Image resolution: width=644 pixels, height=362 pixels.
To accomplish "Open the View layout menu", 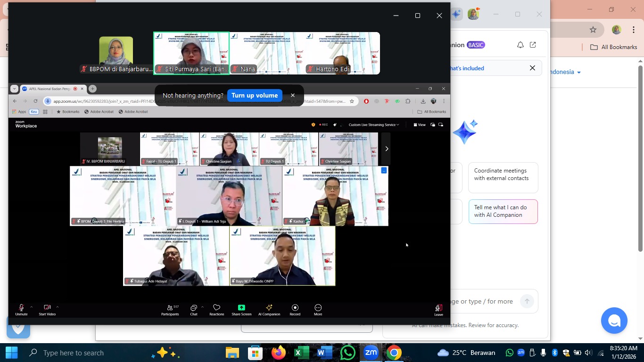I will [x=419, y=125].
